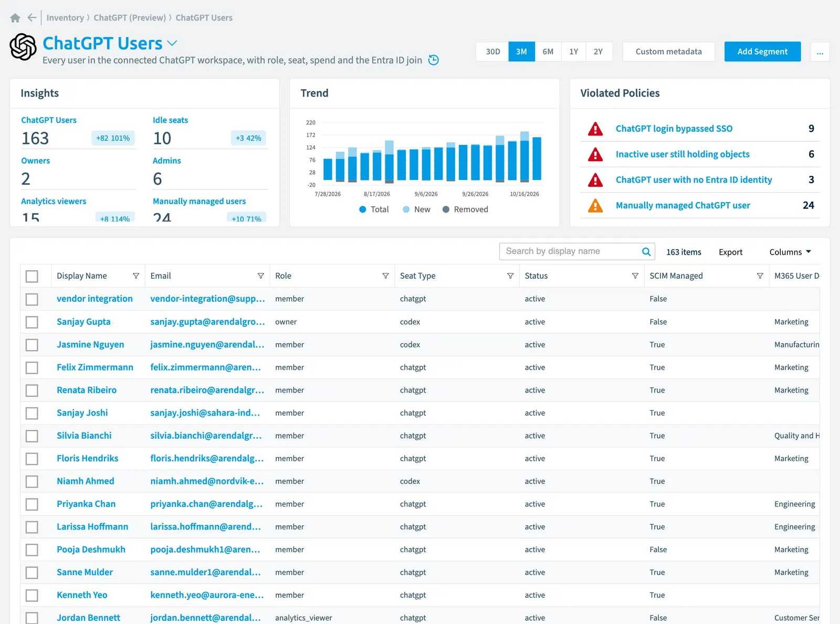The height and width of the screenshot is (624, 840).
Task: Switch to the 6M time range
Action: tap(548, 51)
